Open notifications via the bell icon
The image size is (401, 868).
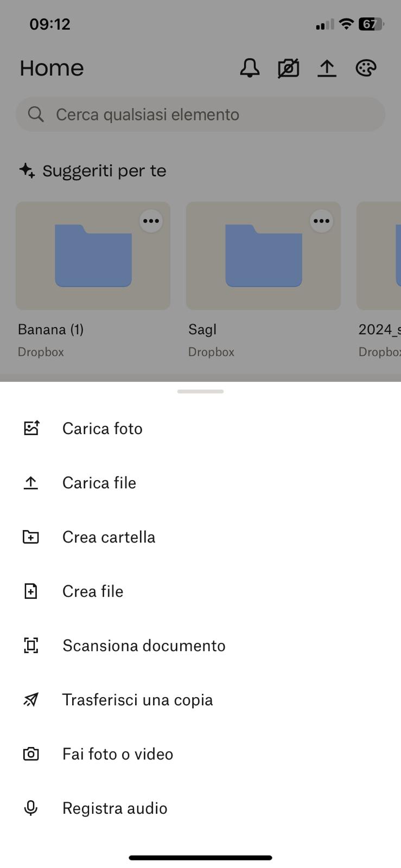click(250, 68)
